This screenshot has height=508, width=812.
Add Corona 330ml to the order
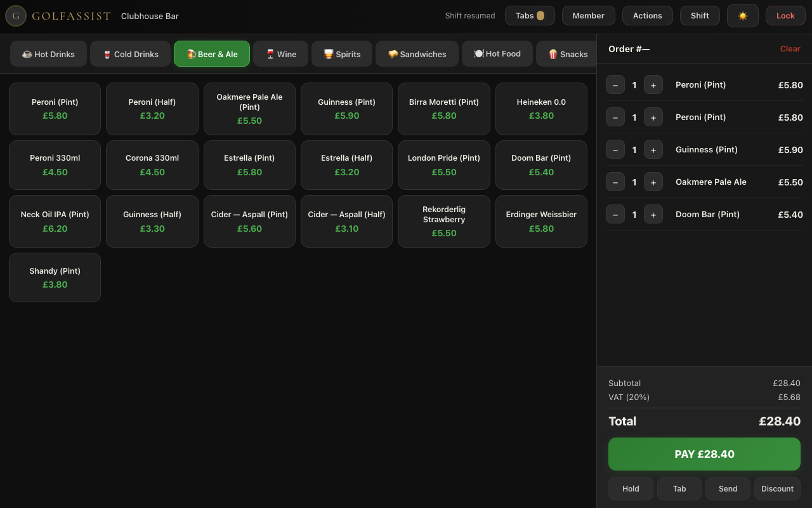click(152, 164)
